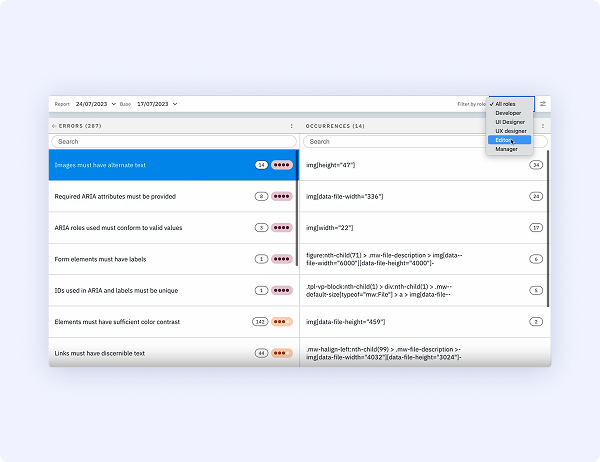
Task: Click orange severity dots on color contrast row
Action: pos(282,322)
